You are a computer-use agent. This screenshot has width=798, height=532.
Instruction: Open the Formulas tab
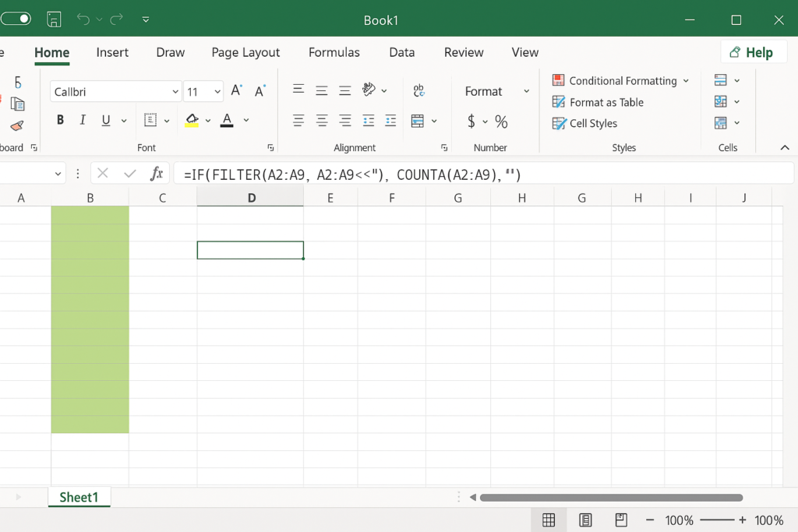point(334,52)
